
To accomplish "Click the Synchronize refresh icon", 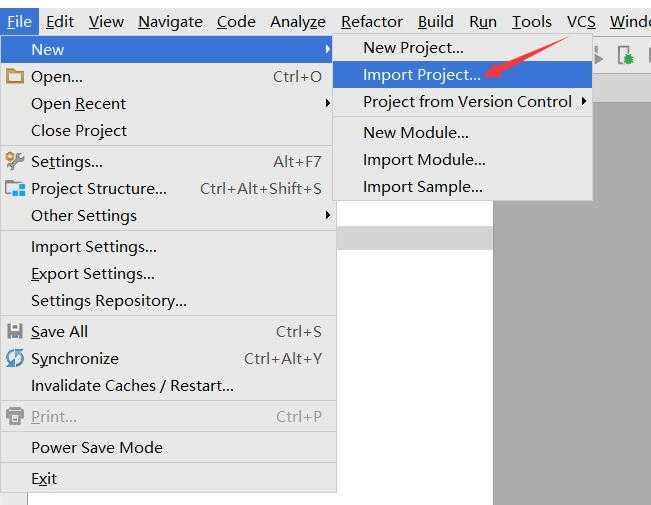I will [15, 358].
